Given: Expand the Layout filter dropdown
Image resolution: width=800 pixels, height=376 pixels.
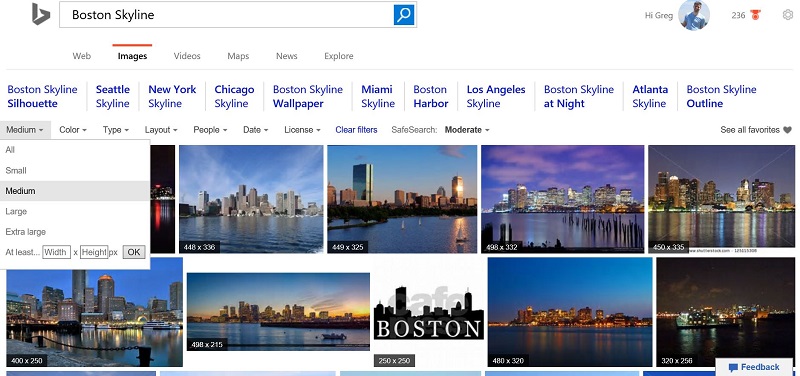Looking at the screenshot, I should point(161,130).
